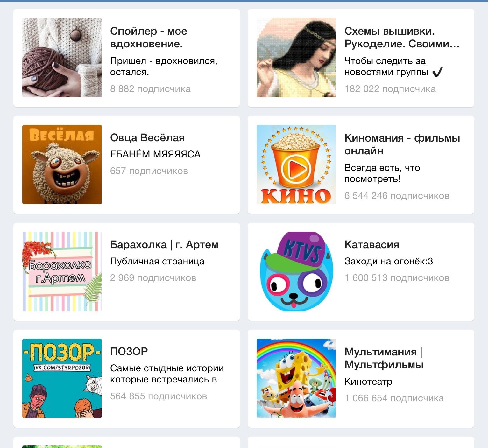
Task: Tap the cross-stitch woman avatar
Action: coord(296,58)
